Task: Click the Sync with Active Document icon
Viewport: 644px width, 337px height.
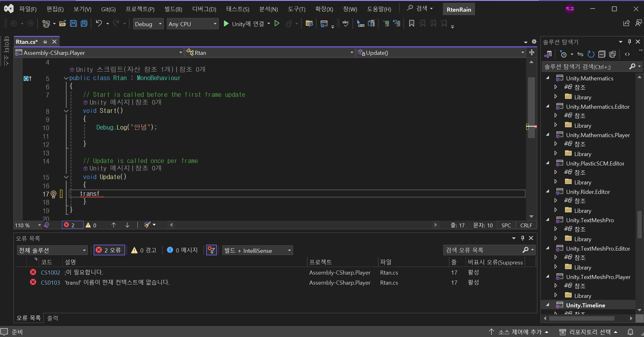Action: click(x=580, y=54)
